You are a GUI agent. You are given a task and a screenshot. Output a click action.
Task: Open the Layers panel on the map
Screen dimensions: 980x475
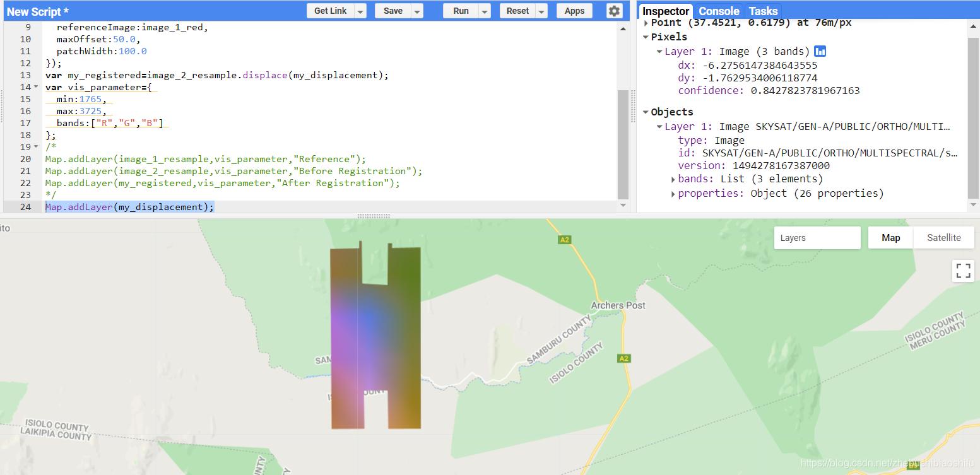[817, 237]
